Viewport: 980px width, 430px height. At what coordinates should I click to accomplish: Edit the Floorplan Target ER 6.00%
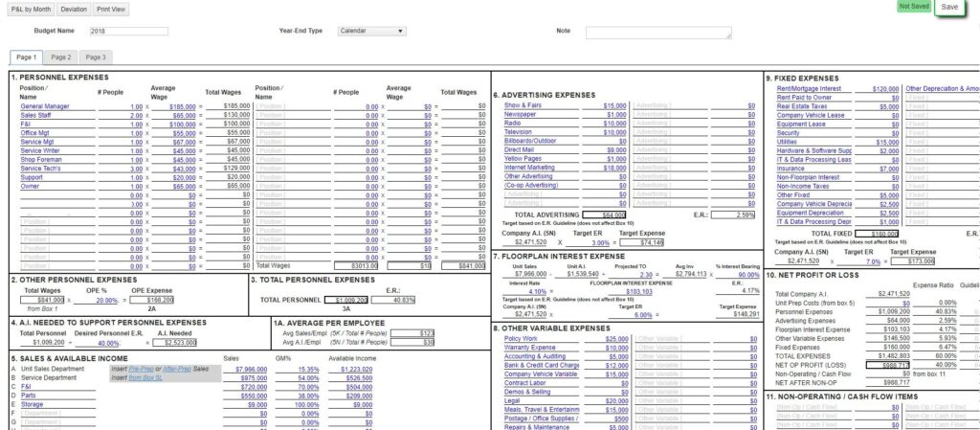[631, 314]
